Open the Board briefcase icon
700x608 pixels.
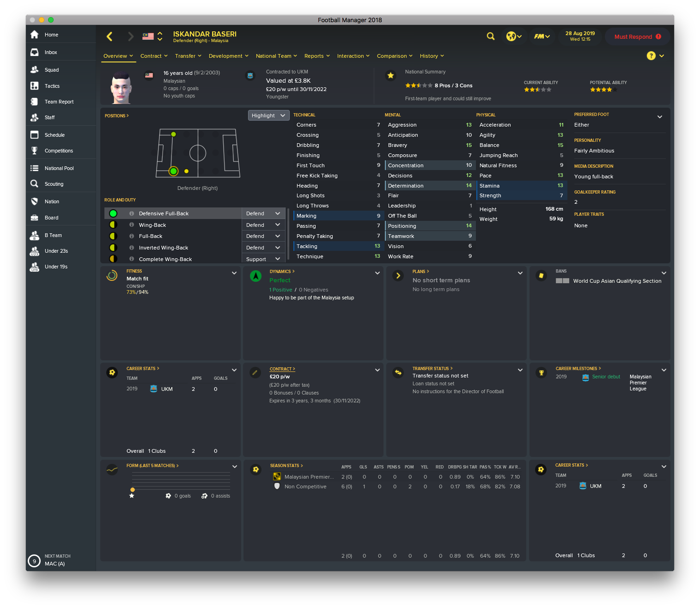(x=34, y=218)
